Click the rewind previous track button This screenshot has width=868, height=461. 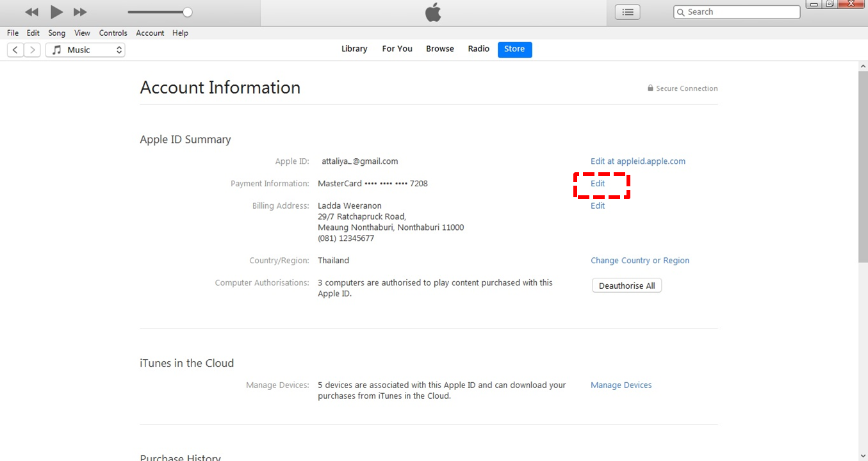pos(31,12)
